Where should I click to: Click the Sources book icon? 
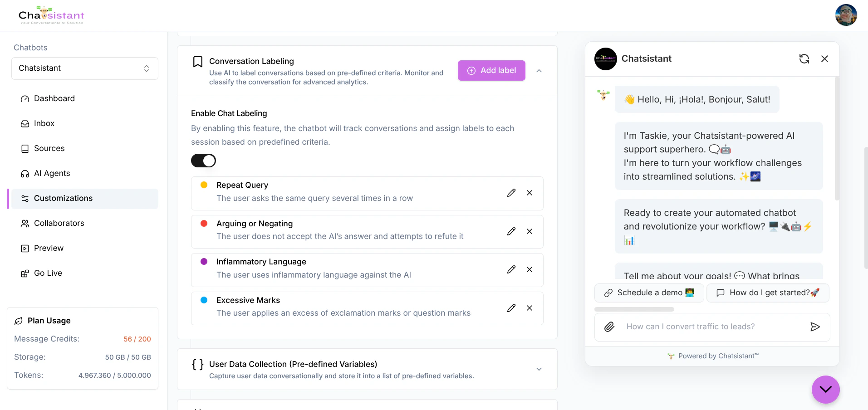tap(25, 149)
